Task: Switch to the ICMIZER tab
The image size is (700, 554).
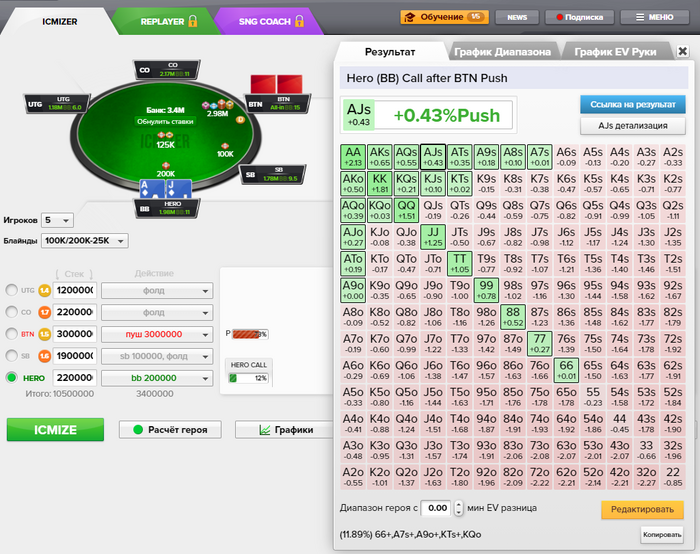Action: pos(59,21)
